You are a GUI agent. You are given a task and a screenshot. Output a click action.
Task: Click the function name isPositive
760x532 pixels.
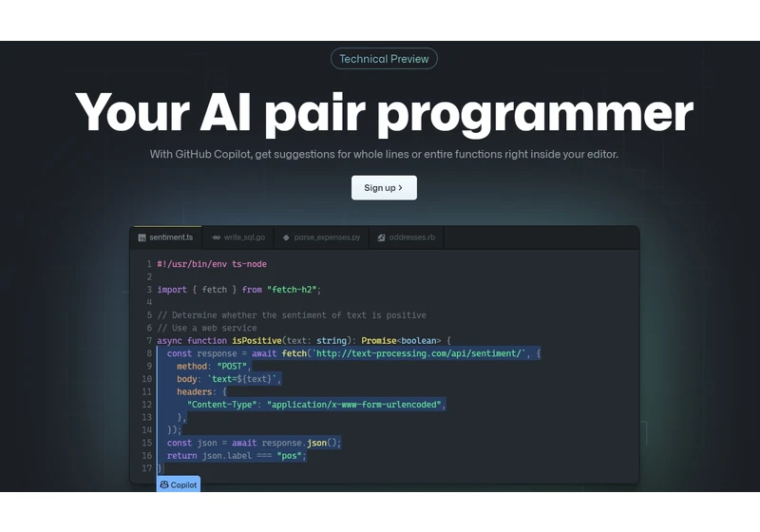pyautogui.click(x=256, y=341)
